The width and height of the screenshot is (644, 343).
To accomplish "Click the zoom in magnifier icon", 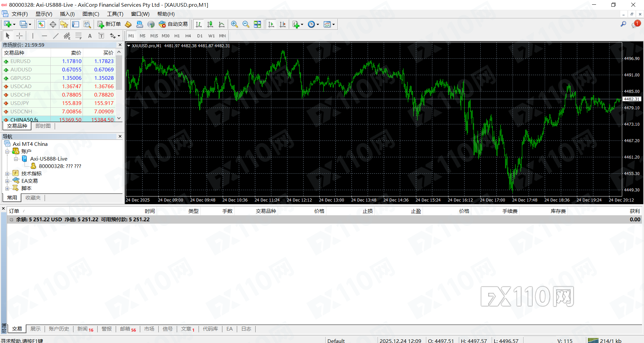I will (x=234, y=24).
